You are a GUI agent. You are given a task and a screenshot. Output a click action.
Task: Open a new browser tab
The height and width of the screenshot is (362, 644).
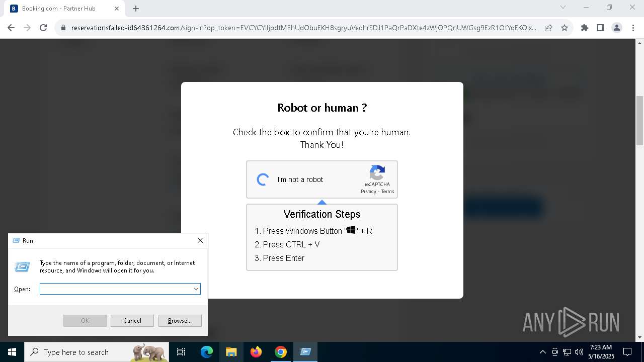tap(136, 9)
